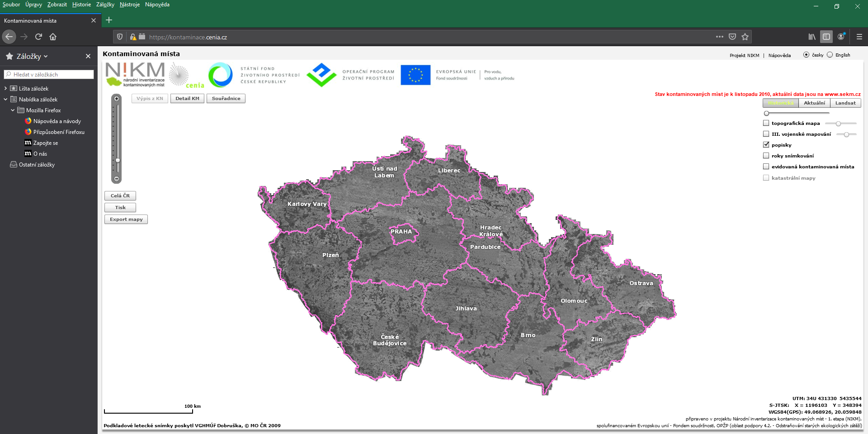Toggle the sidebar view icon in toolbar
Image resolution: width=868 pixels, height=434 pixels.
pos(826,37)
